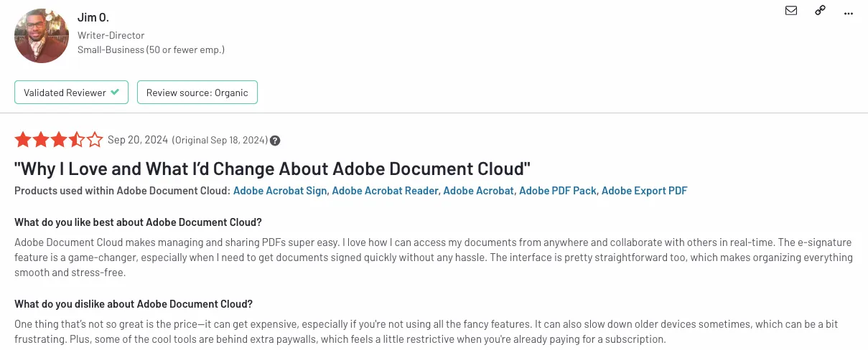Click the Sep 20, 2024 review date
This screenshot has height=350, width=868.
pyautogui.click(x=138, y=140)
